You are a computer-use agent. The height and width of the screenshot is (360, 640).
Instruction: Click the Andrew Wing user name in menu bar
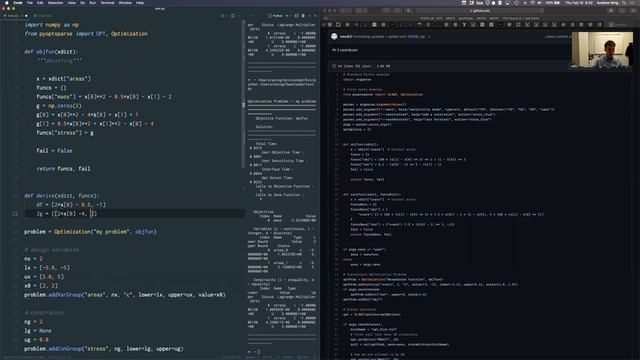[608, 2]
